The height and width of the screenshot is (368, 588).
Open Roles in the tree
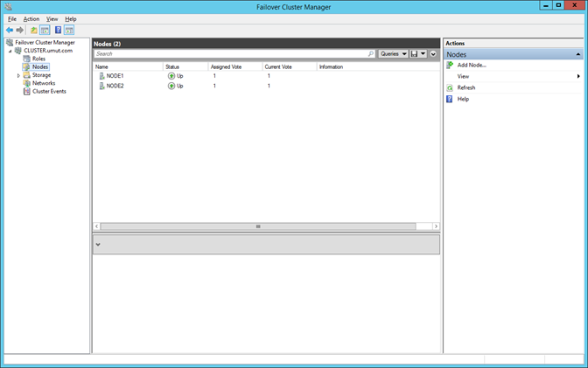(x=38, y=59)
